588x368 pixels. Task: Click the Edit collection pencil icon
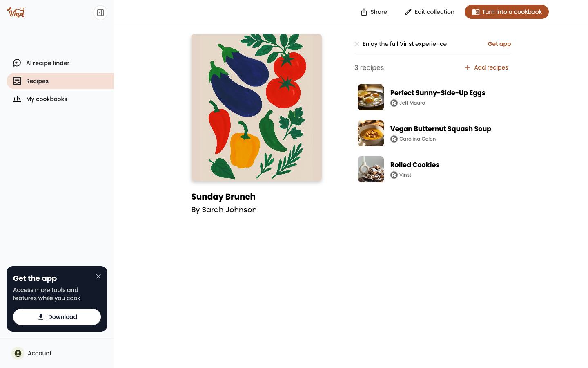[x=408, y=12]
